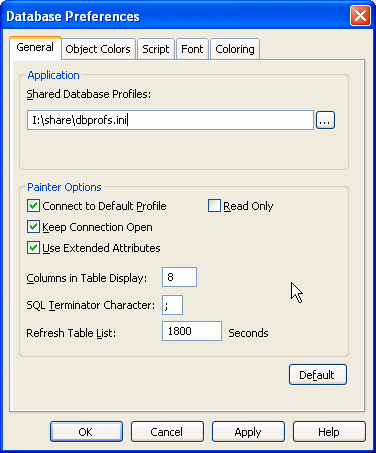Open the Script tab
Image resolution: width=376 pixels, height=453 pixels.
[x=156, y=49]
